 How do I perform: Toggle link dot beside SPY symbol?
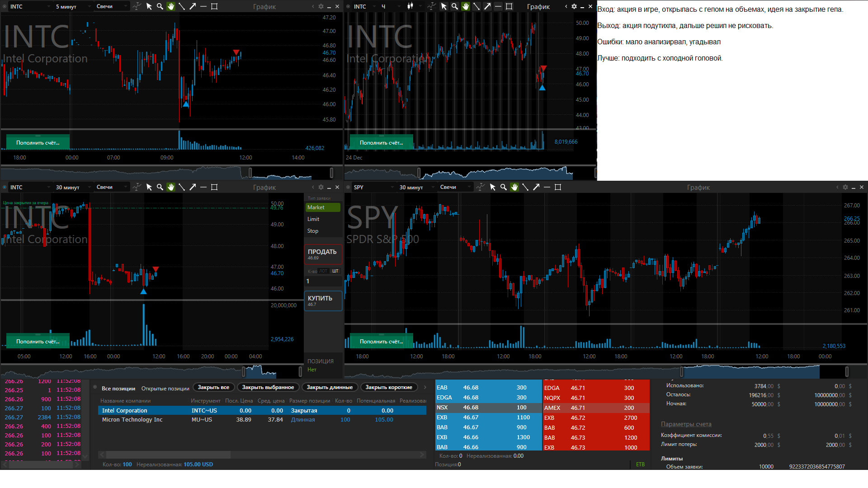click(x=348, y=187)
